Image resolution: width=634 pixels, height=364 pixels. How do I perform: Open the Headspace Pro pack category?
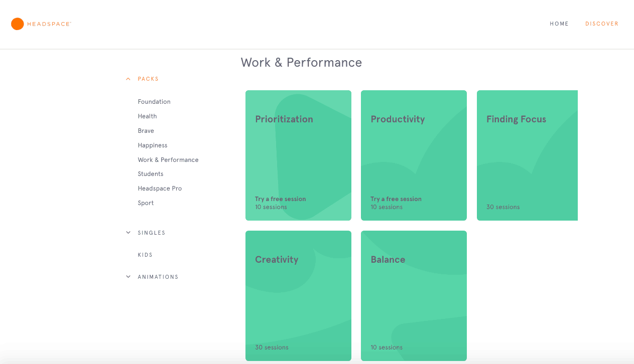160,189
